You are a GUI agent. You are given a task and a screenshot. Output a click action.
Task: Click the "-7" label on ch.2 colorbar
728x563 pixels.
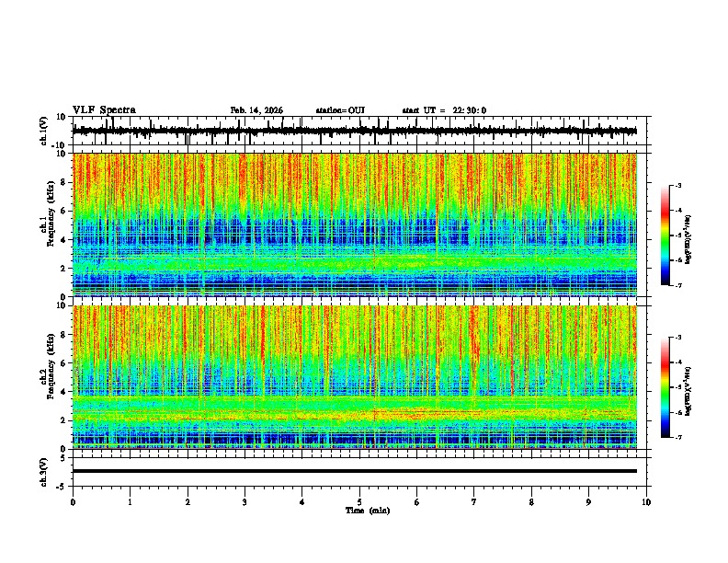(677, 437)
